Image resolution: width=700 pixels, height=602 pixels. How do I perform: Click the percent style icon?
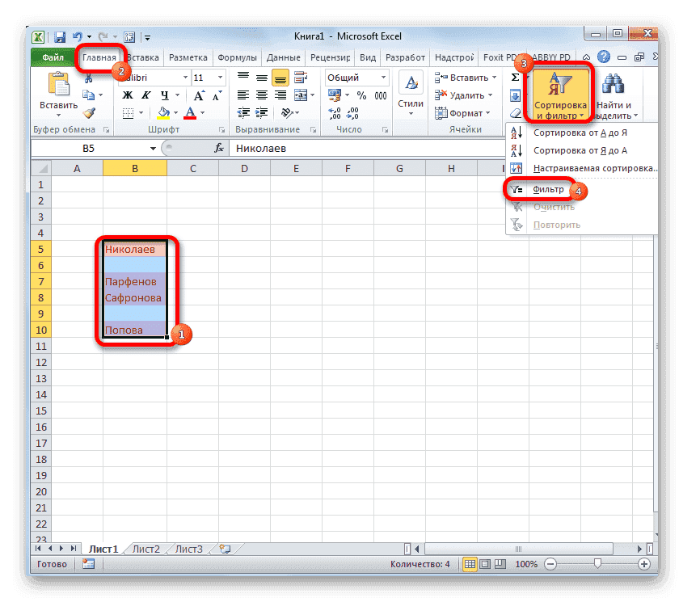point(362,95)
